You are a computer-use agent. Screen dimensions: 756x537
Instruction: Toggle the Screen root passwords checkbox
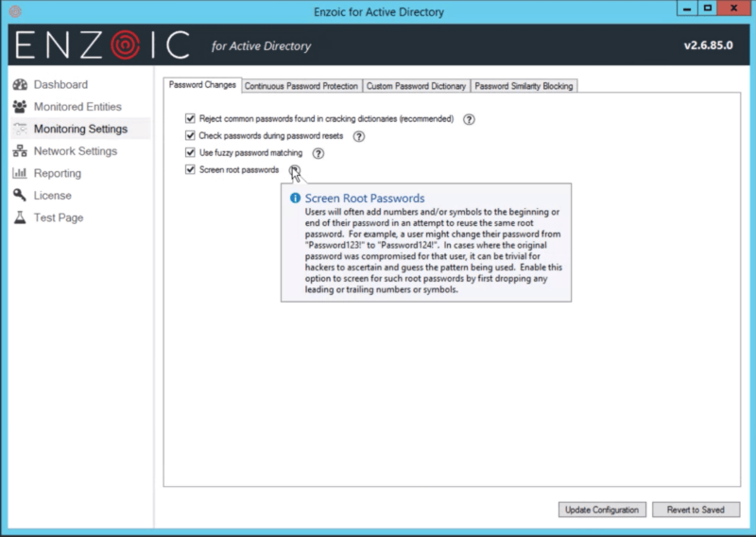190,170
